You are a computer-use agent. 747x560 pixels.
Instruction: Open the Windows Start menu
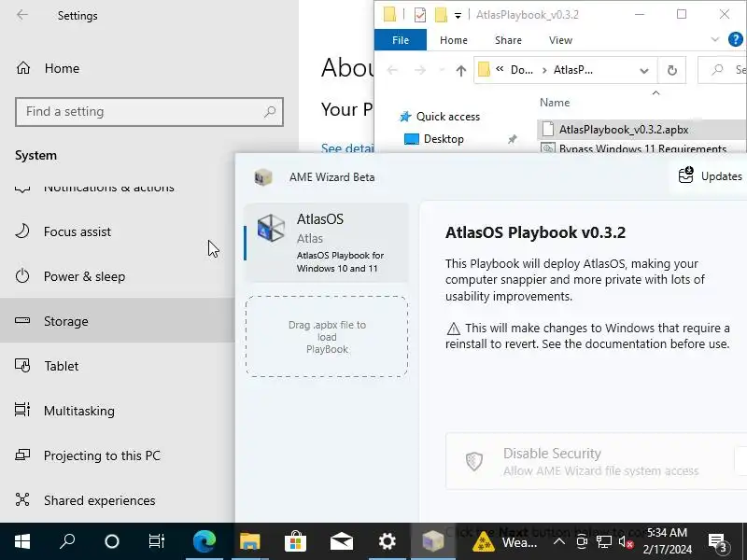pos(22,541)
